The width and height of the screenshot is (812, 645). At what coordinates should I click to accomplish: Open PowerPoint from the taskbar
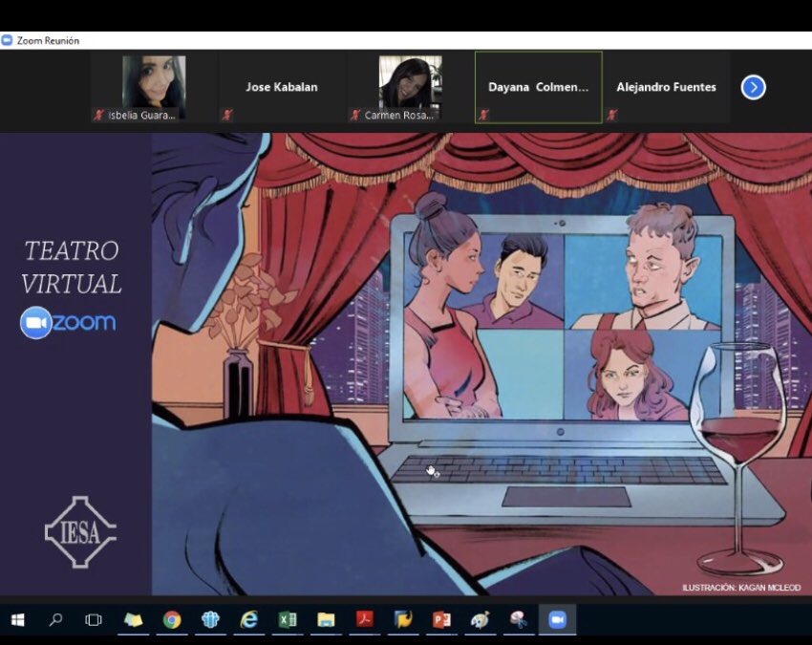pyautogui.click(x=441, y=619)
